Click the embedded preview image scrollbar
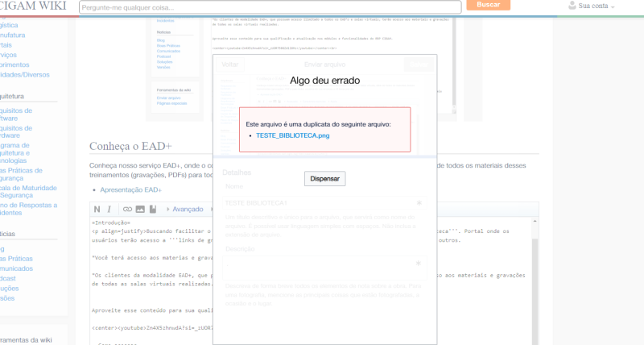This screenshot has height=345, width=644. 454,62
